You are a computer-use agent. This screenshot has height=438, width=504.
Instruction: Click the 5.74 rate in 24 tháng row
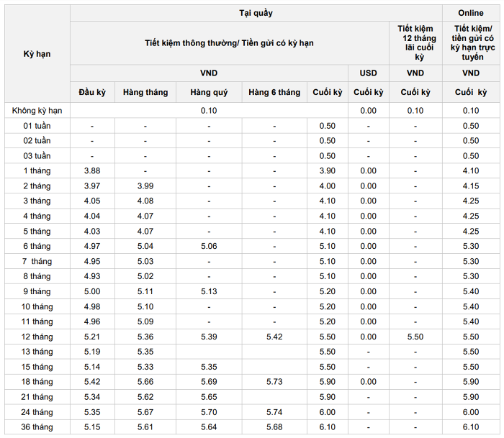[274, 412]
